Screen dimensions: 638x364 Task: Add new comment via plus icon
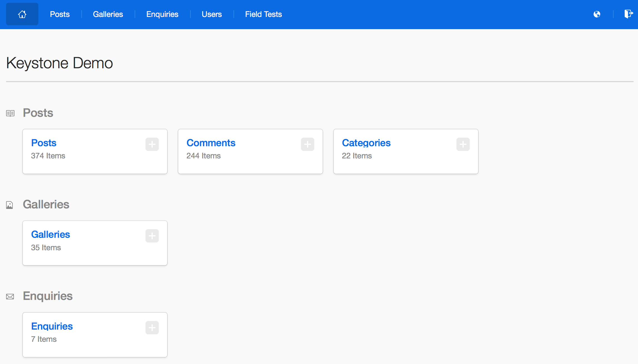(x=307, y=144)
